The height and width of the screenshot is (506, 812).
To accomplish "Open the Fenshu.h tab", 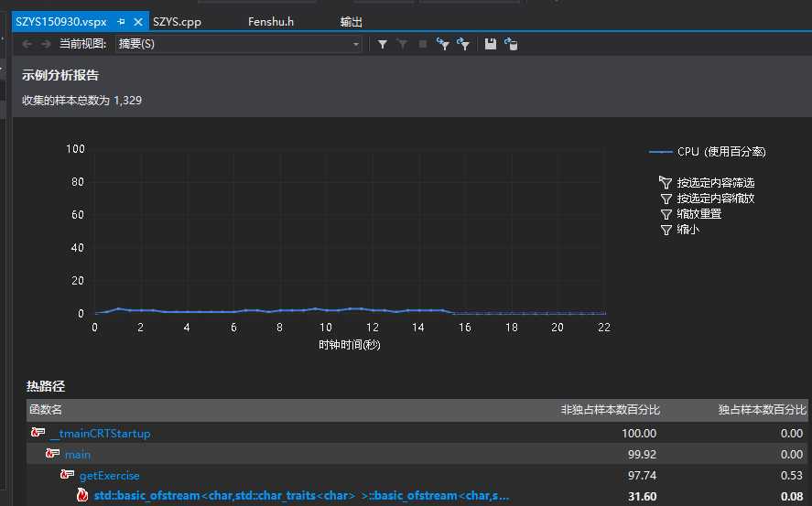I will pyautogui.click(x=270, y=22).
